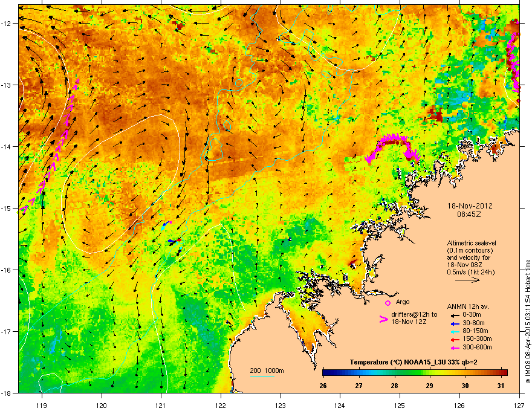Click the latitude axis label -12
The image size is (532, 411).
coord(6,24)
